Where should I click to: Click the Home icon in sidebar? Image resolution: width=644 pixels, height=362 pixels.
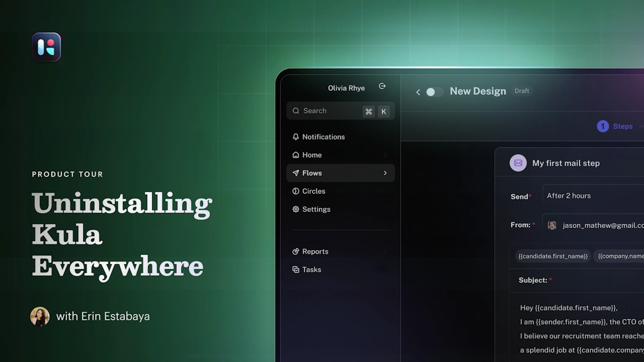tap(296, 155)
